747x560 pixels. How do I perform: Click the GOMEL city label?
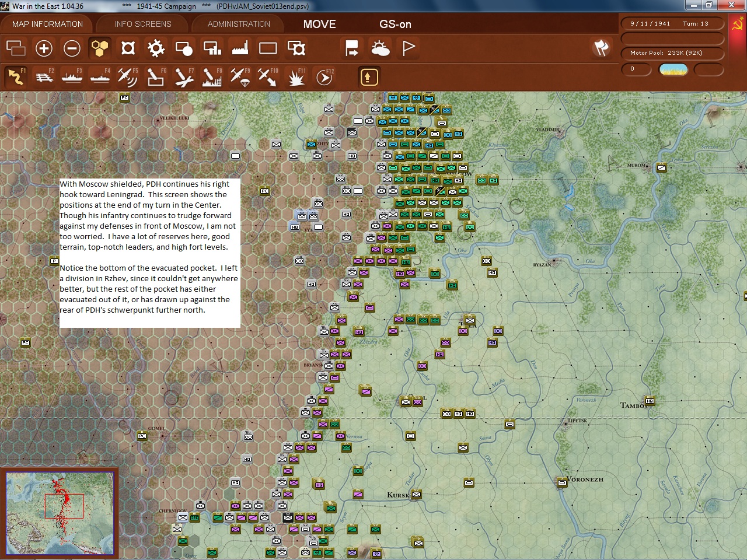156,428
